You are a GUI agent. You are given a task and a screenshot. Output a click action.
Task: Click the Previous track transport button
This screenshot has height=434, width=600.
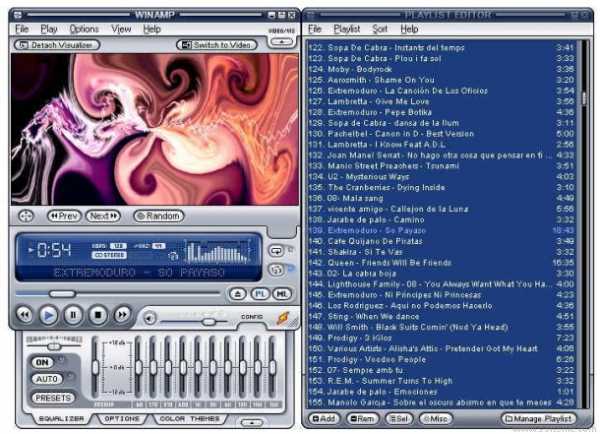point(24,315)
